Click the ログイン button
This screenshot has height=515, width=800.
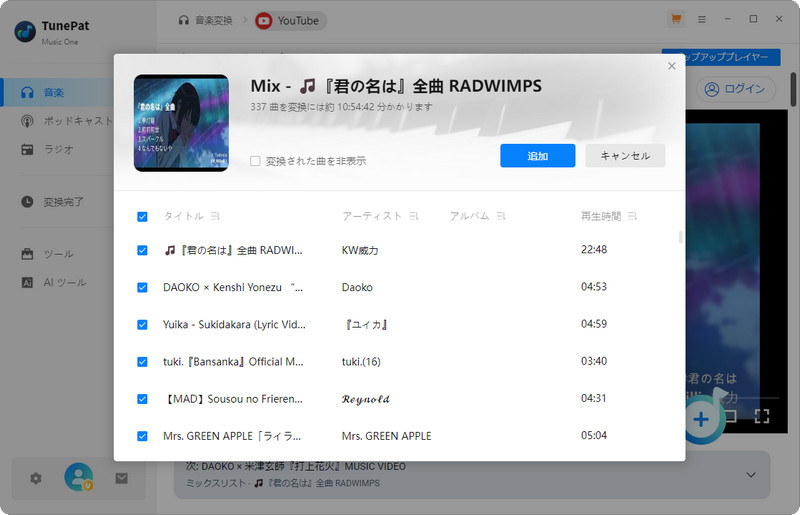736,89
